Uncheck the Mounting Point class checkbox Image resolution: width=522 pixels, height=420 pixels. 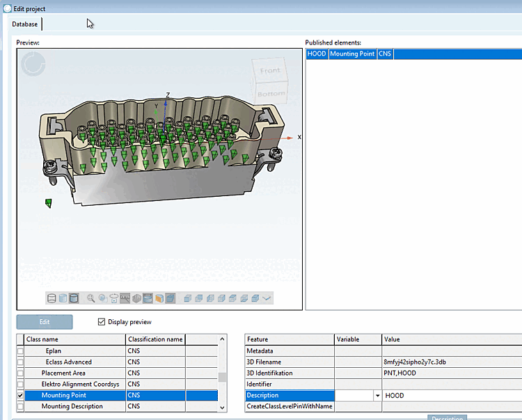[20, 395]
